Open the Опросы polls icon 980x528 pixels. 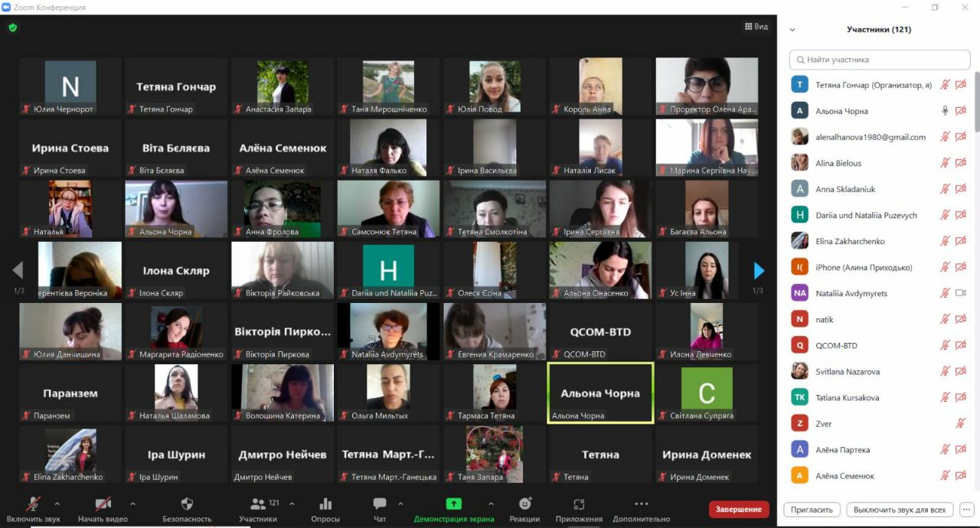click(x=325, y=504)
